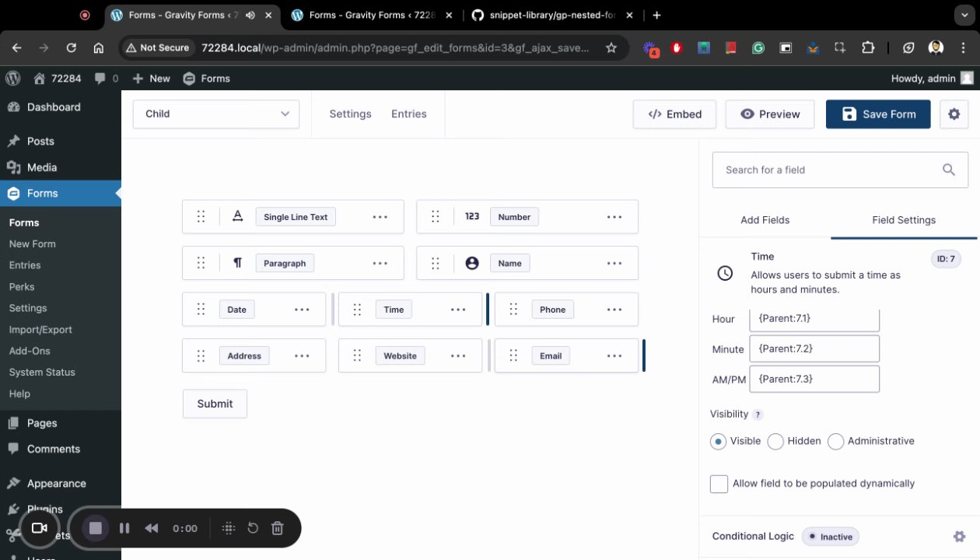Screen dimensions: 980x560
Task: Expand the Number field three-dot menu
Action: click(x=614, y=217)
